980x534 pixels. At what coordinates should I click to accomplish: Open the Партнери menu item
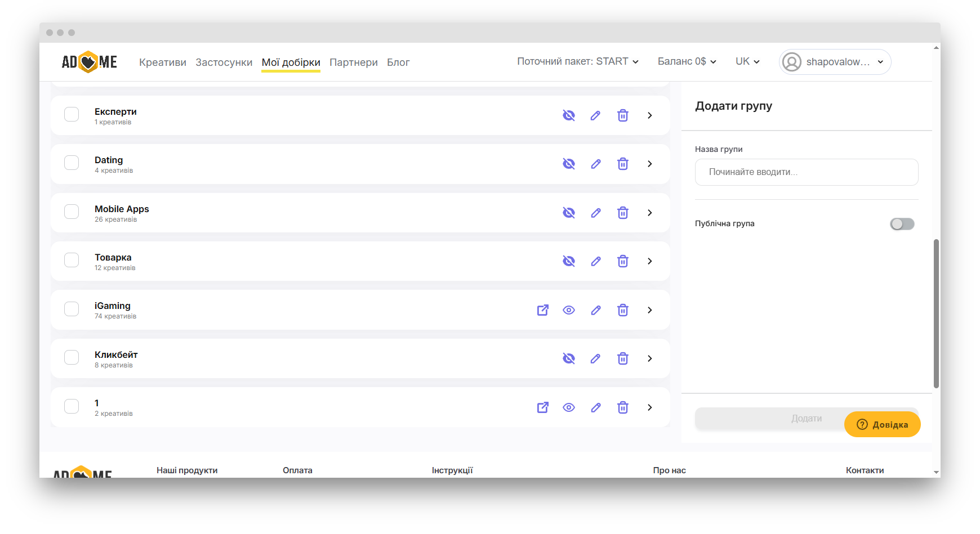coord(353,62)
